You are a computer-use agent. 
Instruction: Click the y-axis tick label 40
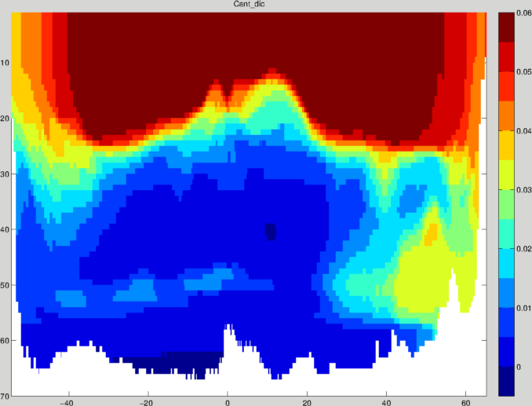pyautogui.click(x=5, y=229)
